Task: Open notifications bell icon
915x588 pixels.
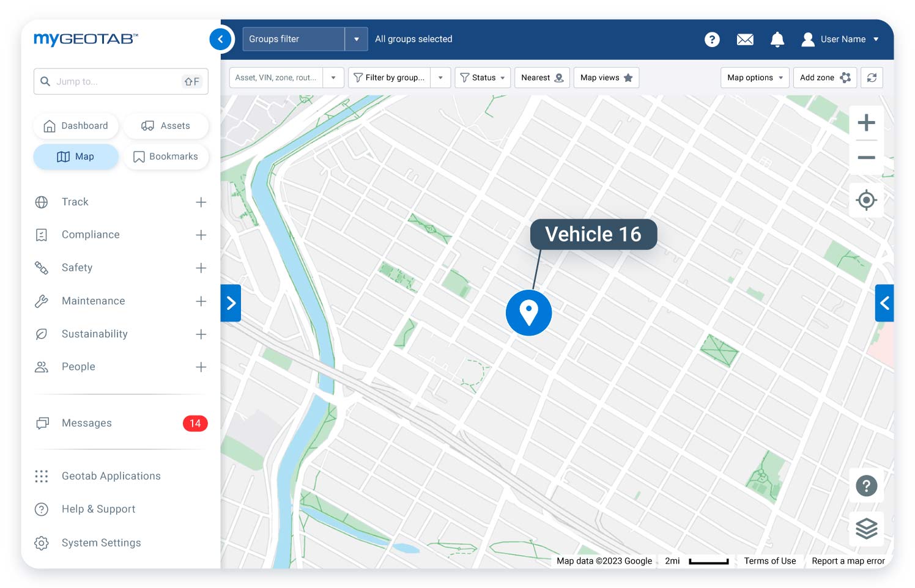Action: (777, 39)
